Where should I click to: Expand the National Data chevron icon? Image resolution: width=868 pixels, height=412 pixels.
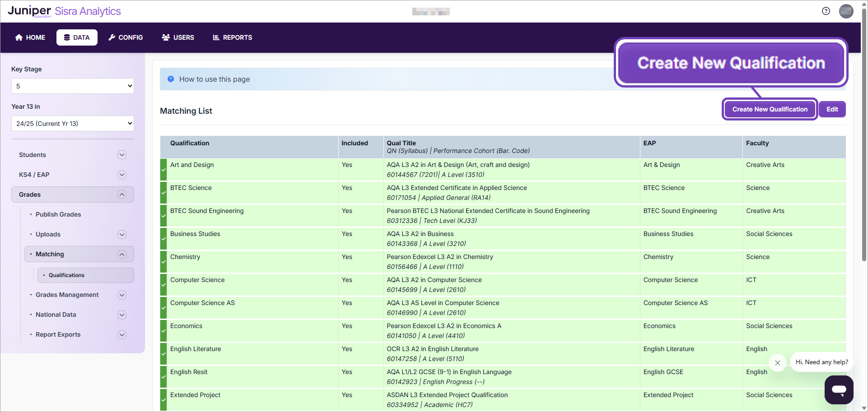click(x=121, y=315)
